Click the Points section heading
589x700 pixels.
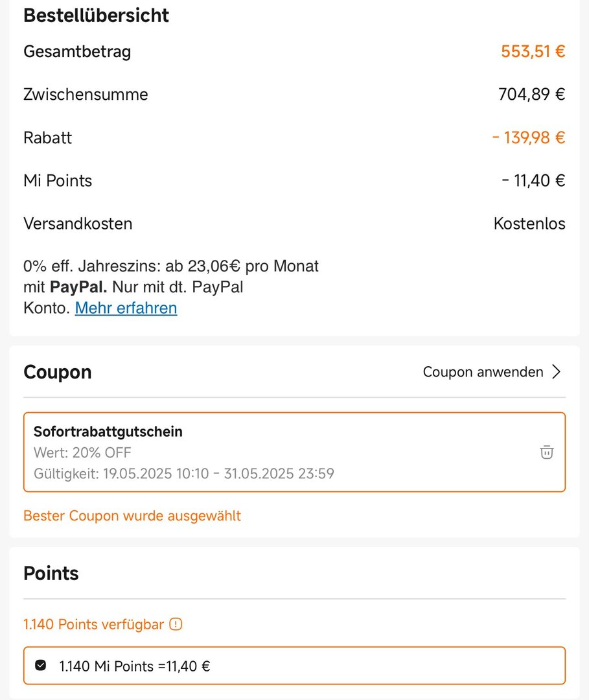(51, 573)
